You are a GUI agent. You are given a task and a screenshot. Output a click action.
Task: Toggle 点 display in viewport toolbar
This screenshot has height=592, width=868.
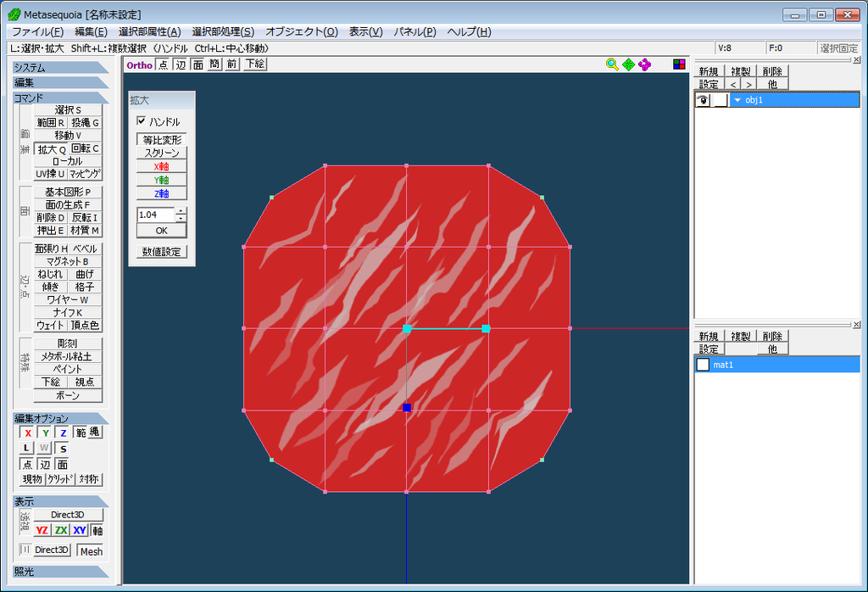[x=164, y=64]
